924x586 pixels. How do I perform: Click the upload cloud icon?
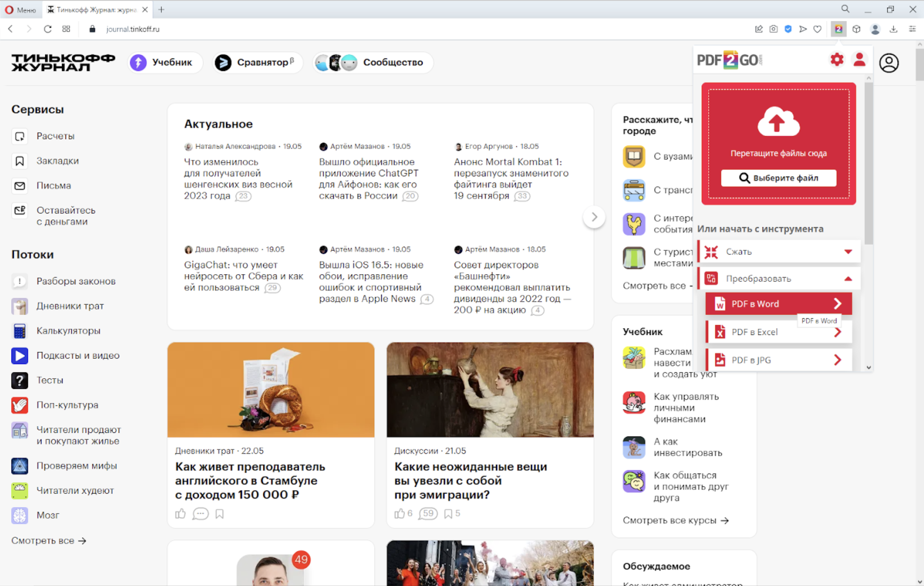click(x=778, y=122)
